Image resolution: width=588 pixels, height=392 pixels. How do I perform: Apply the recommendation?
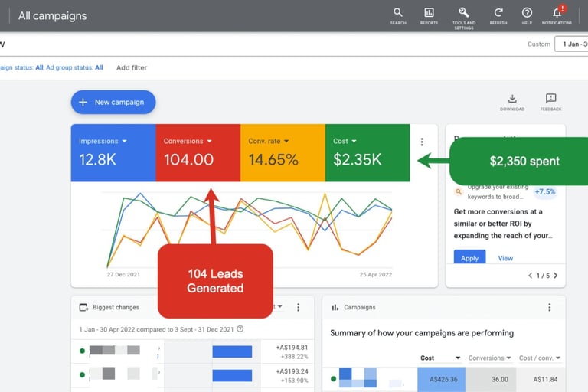click(469, 257)
